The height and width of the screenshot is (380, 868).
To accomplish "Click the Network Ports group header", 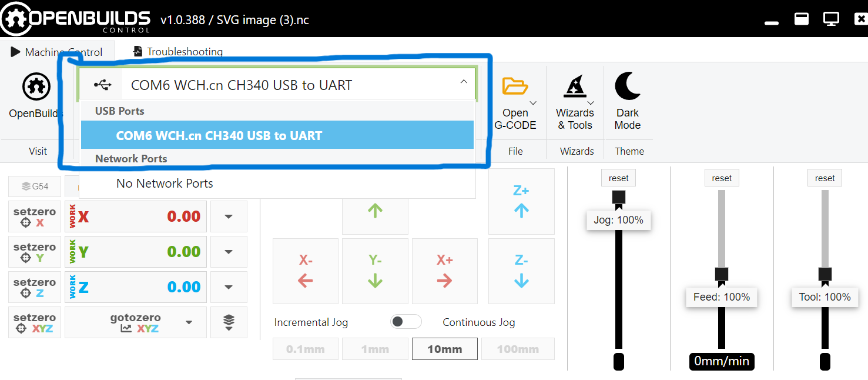I will (131, 159).
